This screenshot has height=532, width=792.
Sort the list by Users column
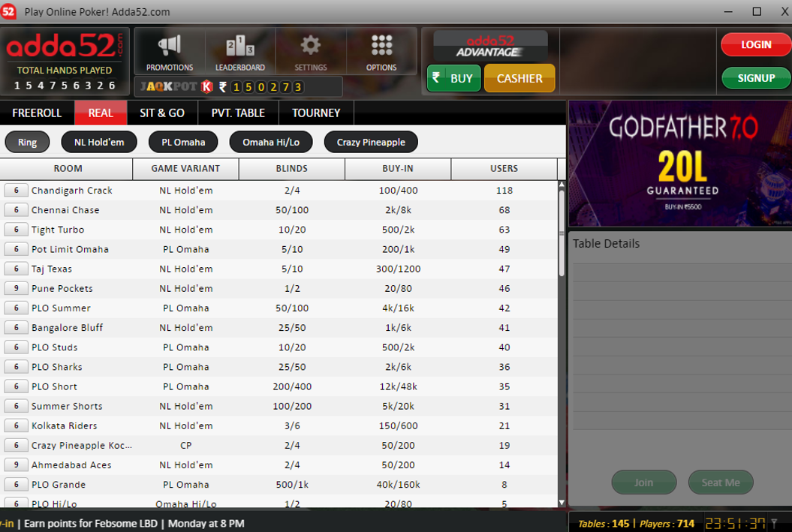(x=504, y=169)
